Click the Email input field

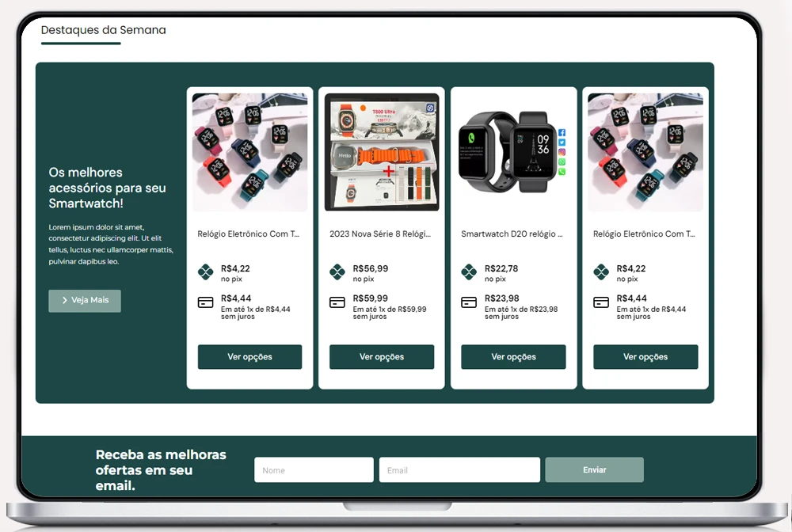coord(459,469)
